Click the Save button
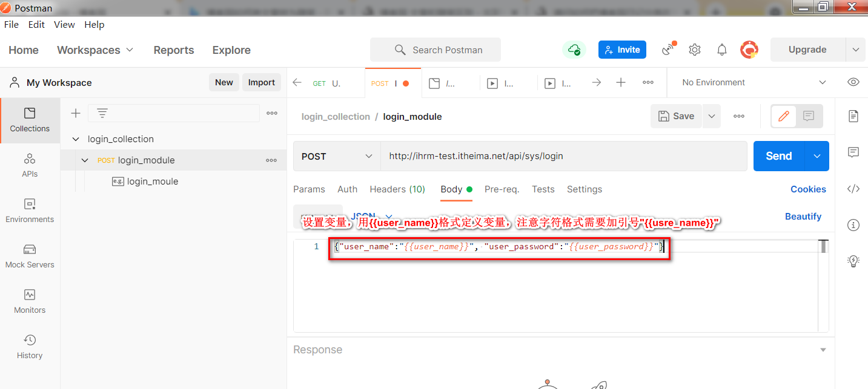This screenshot has height=389, width=868. 677,116
